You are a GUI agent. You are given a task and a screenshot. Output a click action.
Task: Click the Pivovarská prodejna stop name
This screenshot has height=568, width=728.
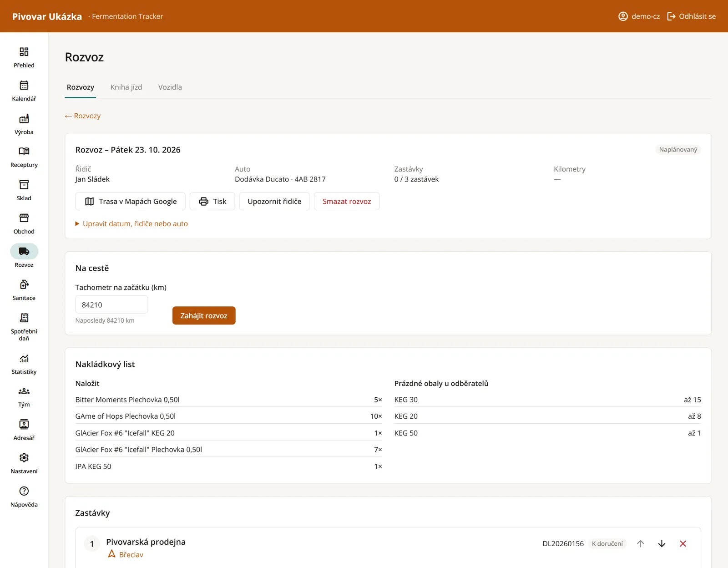146,542
